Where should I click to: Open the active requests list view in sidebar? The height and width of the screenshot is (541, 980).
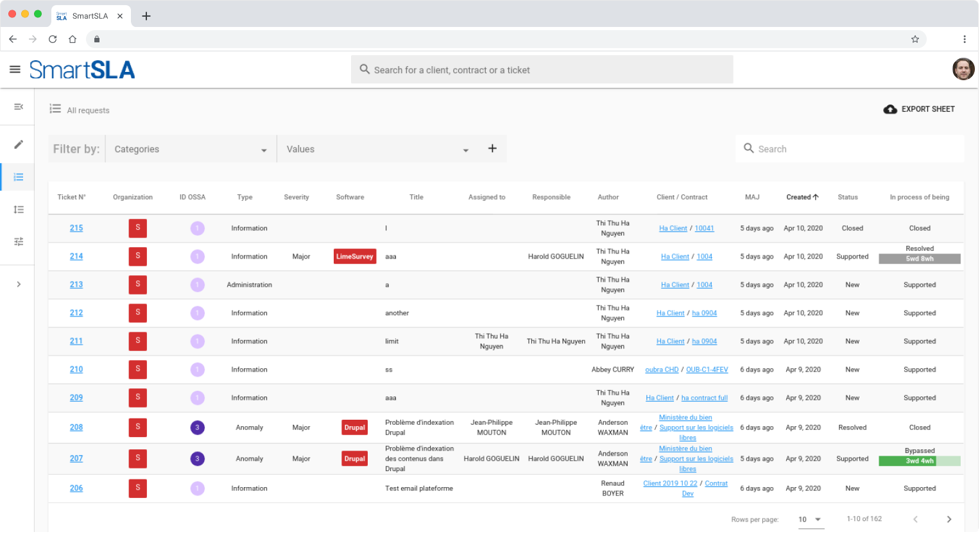point(17,177)
